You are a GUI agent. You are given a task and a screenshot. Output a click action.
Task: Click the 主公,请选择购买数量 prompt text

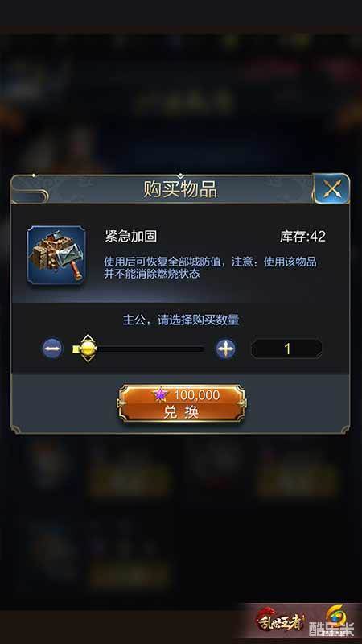180,320
